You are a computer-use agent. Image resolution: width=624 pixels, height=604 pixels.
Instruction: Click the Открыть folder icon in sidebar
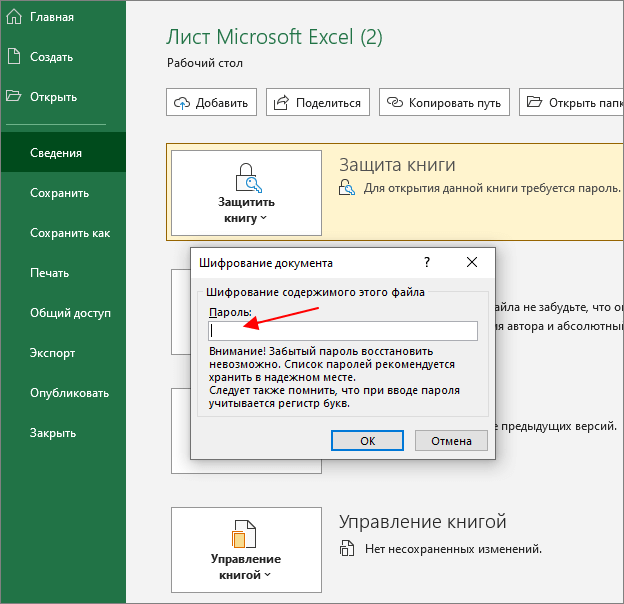[14, 96]
